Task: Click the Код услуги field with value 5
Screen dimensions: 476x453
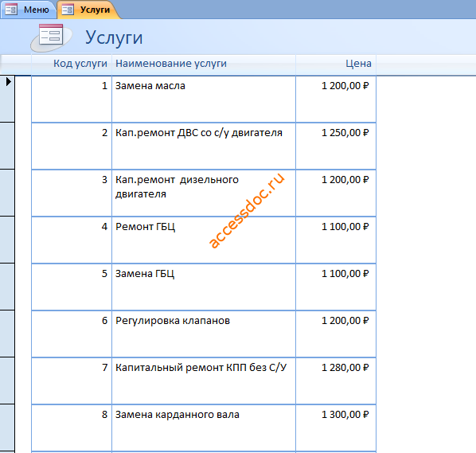Action: [72, 287]
